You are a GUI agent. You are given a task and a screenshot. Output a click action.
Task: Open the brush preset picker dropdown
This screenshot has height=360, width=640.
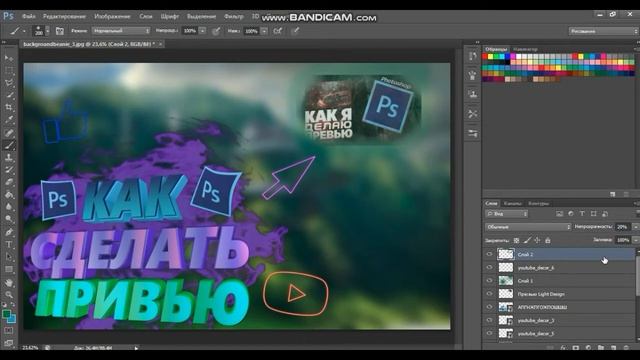[x=48, y=31]
